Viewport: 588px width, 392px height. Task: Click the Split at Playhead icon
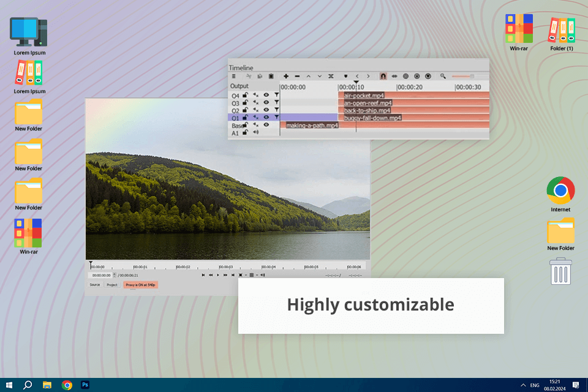tap(331, 76)
